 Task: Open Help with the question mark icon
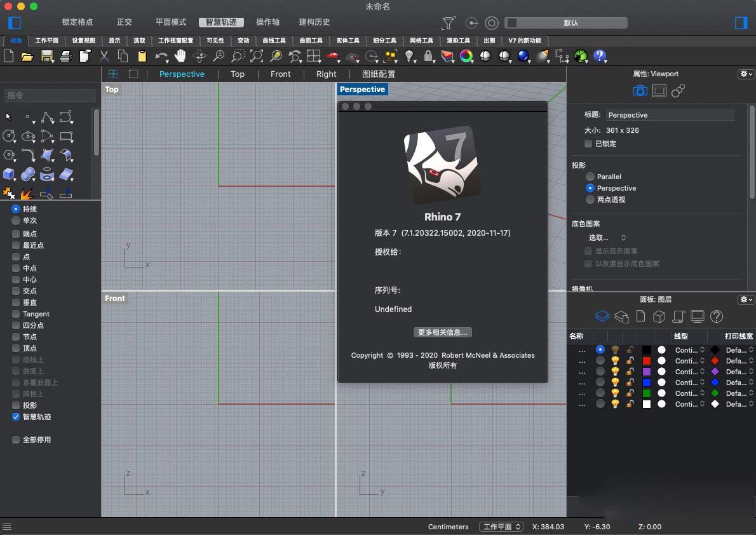(x=600, y=57)
